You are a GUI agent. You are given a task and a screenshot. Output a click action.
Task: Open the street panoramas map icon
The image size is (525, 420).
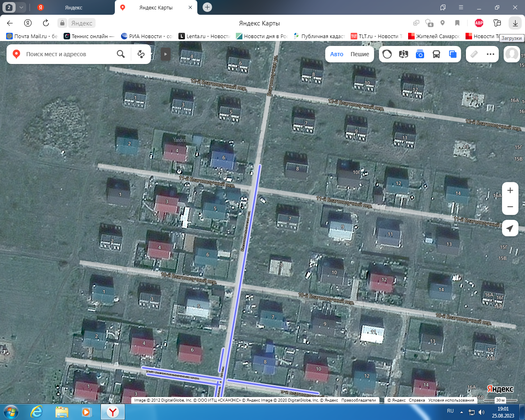404,54
